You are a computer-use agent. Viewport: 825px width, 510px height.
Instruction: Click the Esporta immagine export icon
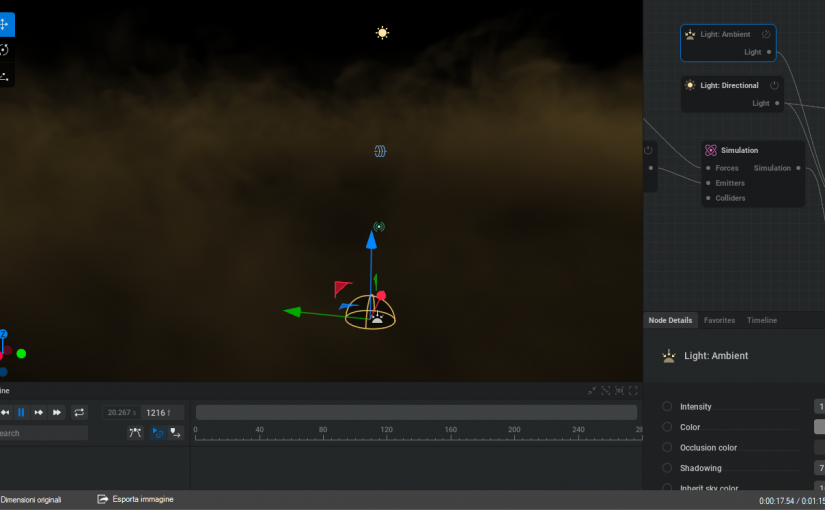[102, 499]
